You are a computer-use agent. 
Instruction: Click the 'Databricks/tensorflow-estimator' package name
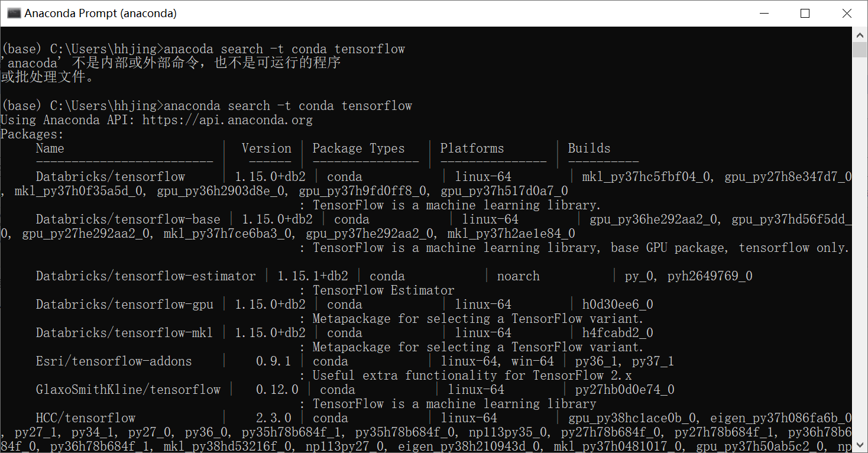point(145,276)
